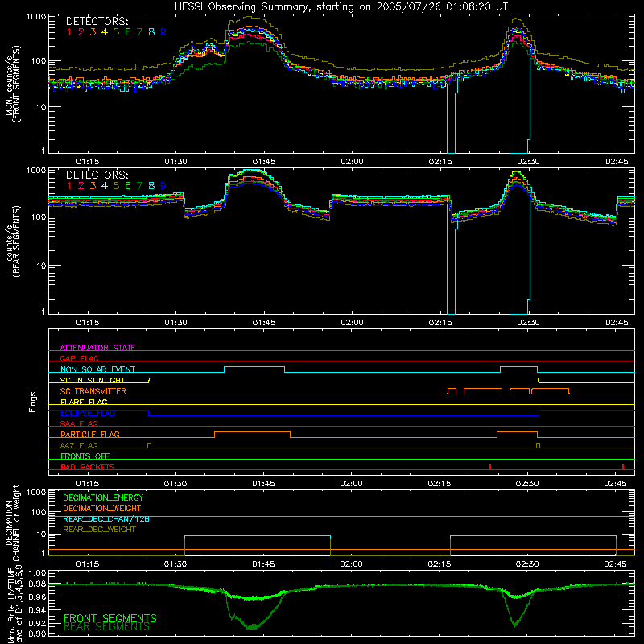Click the DECIMATION_ENERGY legend entry
Image resolution: width=644 pixels, height=644 pixels.
tap(103, 497)
